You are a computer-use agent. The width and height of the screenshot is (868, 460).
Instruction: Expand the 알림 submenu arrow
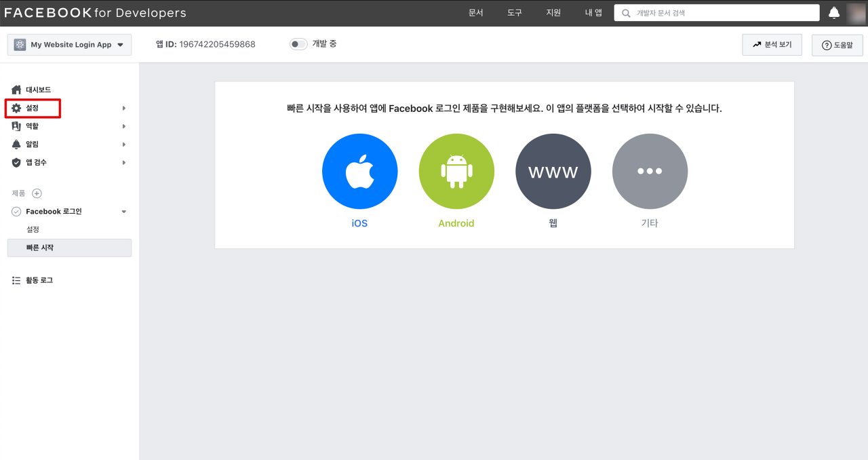123,145
